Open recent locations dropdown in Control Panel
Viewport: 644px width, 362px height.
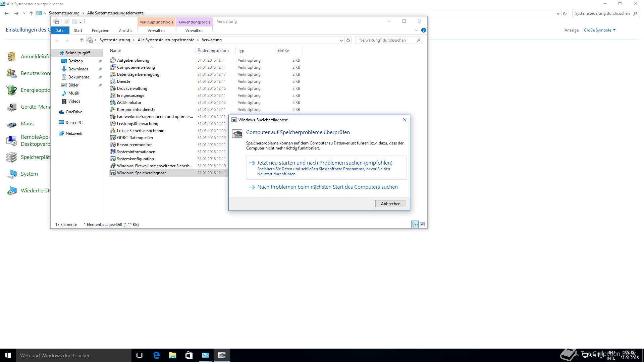(x=24, y=13)
